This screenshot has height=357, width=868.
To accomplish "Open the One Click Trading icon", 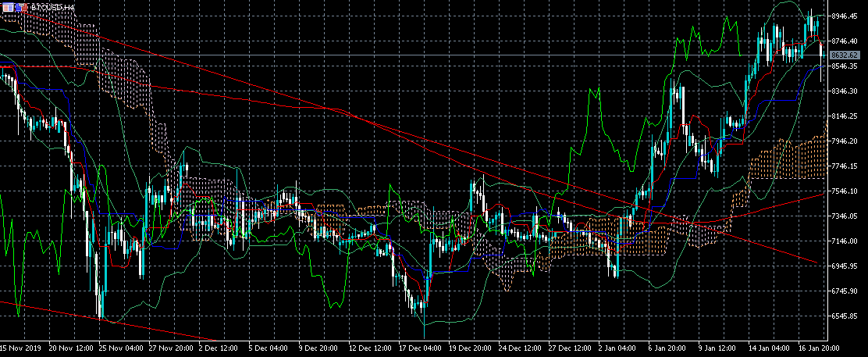I will pos(20,8).
